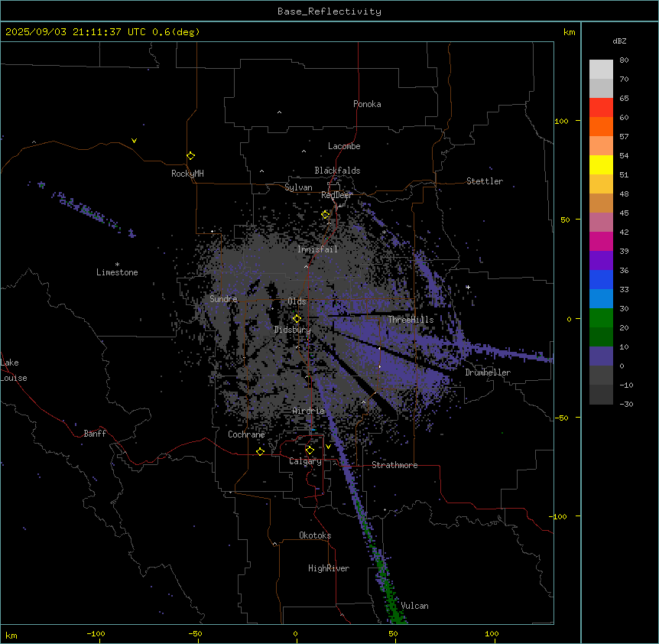The height and width of the screenshot is (644, 659).
Task: Click the Didsbury city label
Action: [x=293, y=330]
